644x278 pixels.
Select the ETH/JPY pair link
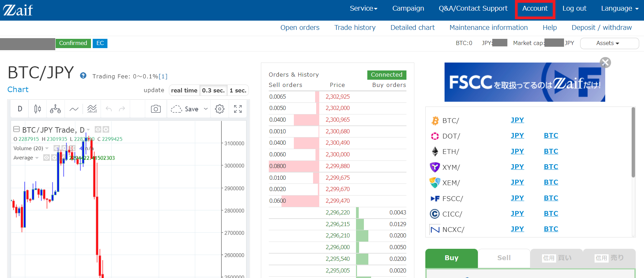tap(517, 151)
